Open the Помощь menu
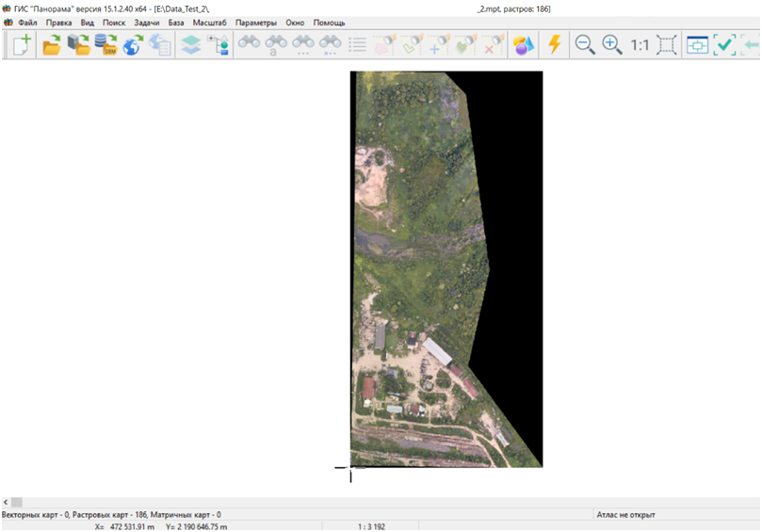Screen dimensions: 762x532 pyautogui.click(x=329, y=23)
